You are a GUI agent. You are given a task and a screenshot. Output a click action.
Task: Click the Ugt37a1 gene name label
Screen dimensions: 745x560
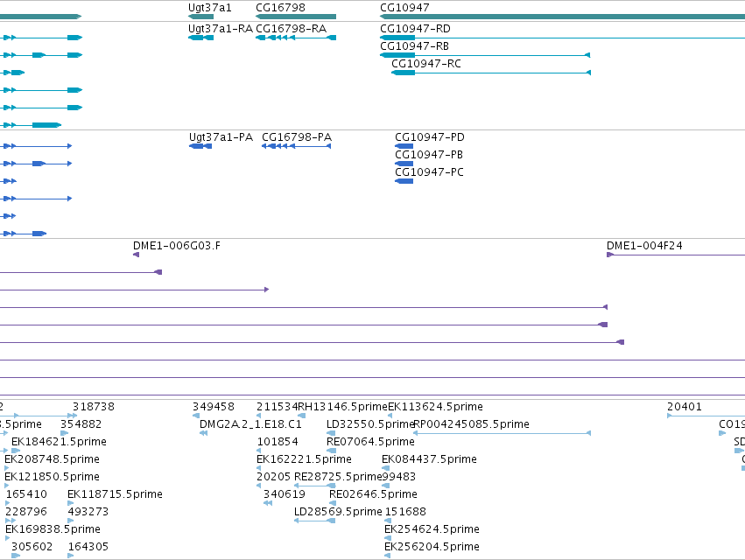pyautogui.click(x=209, y=8)
